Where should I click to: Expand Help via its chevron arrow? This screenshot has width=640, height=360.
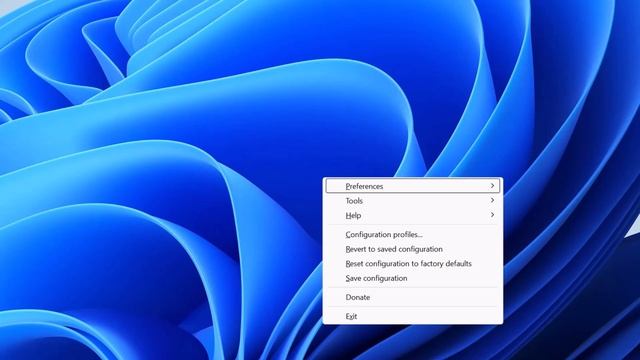coord(492,215)
